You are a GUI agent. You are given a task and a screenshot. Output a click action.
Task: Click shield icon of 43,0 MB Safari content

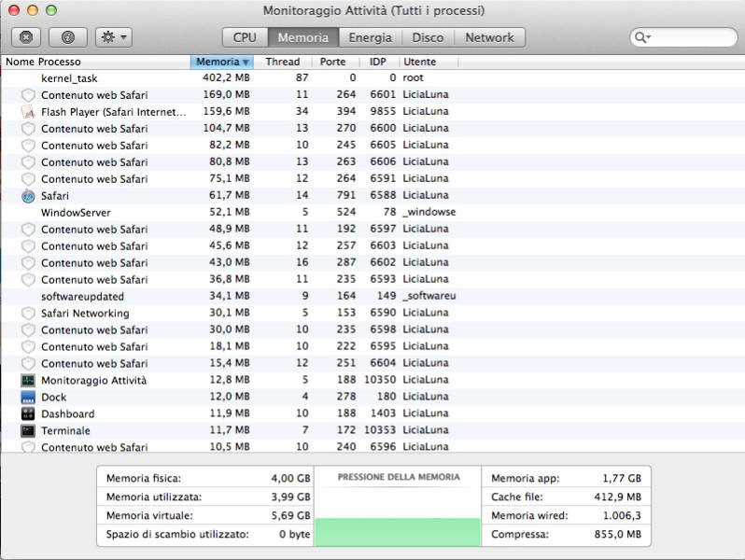pos(28,262)
